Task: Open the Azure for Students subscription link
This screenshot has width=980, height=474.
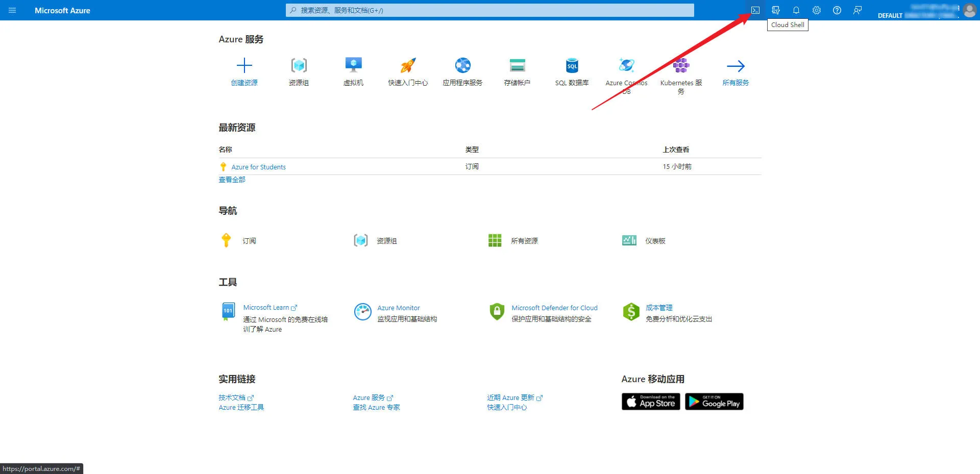Action: point(258,167)
